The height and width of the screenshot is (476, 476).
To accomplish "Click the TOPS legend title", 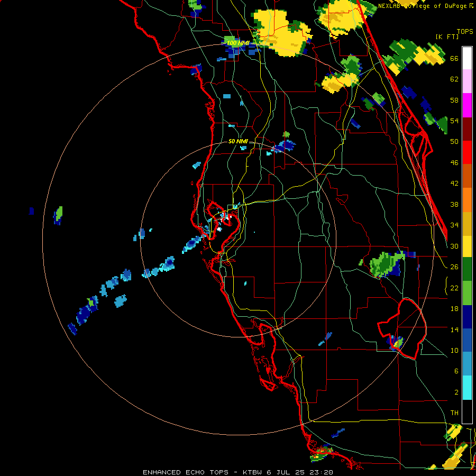I will pyautogui.click(x=465, y=32).
